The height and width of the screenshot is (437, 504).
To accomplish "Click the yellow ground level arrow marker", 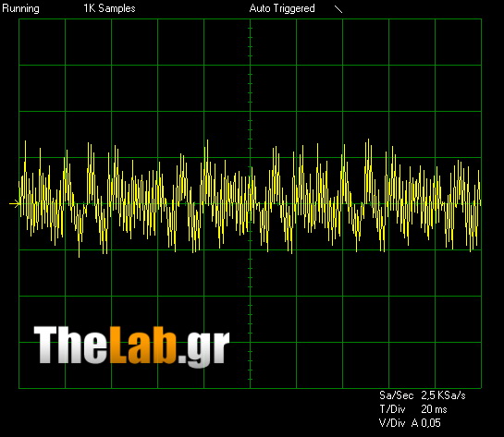I will click(14, 203).
